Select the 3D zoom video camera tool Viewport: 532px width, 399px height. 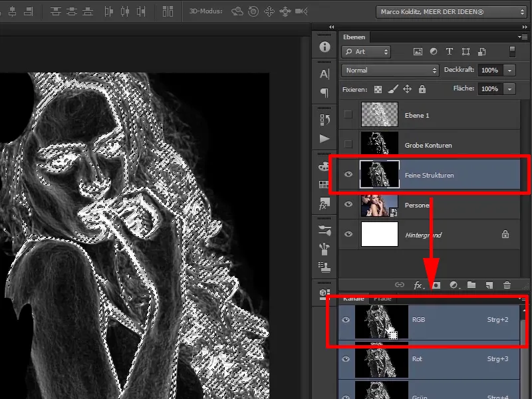pyautogui.click(x=301, y=11)
